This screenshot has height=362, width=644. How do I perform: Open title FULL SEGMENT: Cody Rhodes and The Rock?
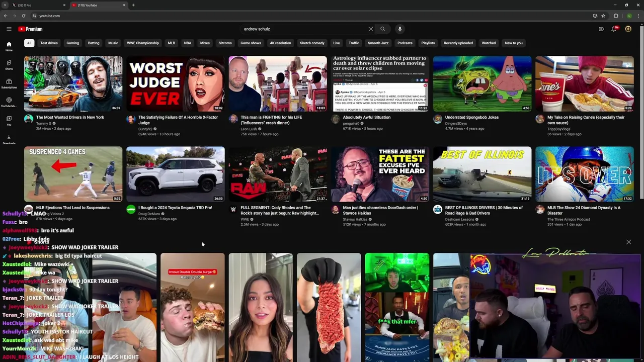(280, 210)
